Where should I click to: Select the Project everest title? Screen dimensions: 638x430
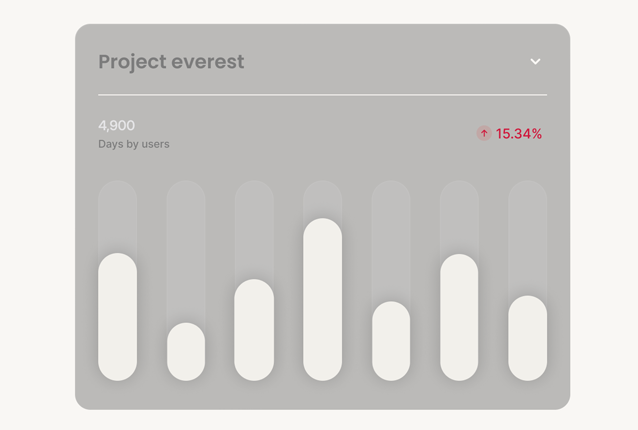tap(171, 62)
